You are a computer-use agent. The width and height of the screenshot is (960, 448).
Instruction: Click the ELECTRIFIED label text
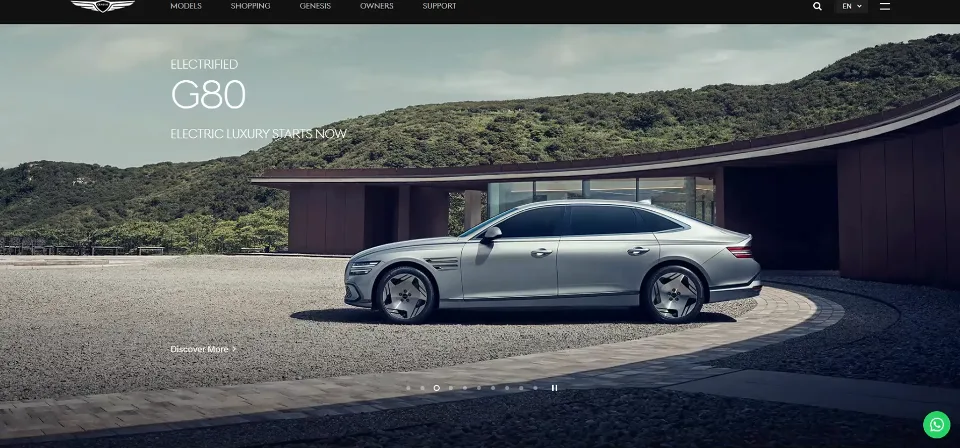tap(204, 64)
